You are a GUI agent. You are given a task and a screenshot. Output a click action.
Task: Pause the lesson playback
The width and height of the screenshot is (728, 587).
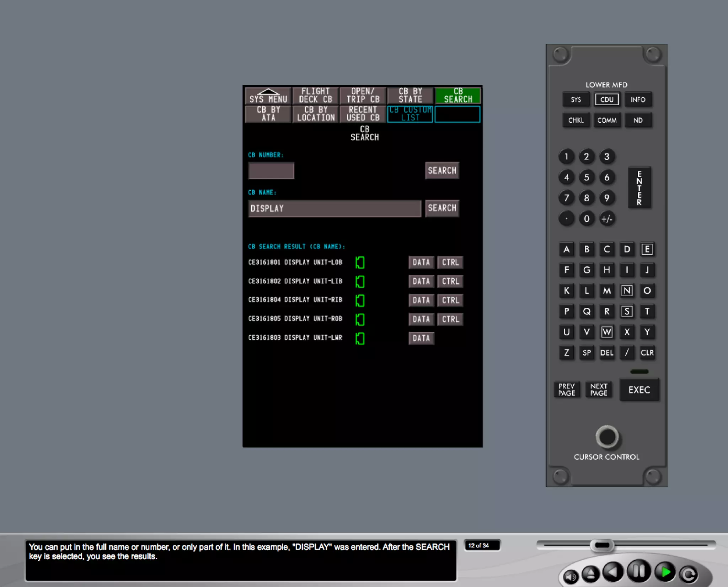click(639, 571)
